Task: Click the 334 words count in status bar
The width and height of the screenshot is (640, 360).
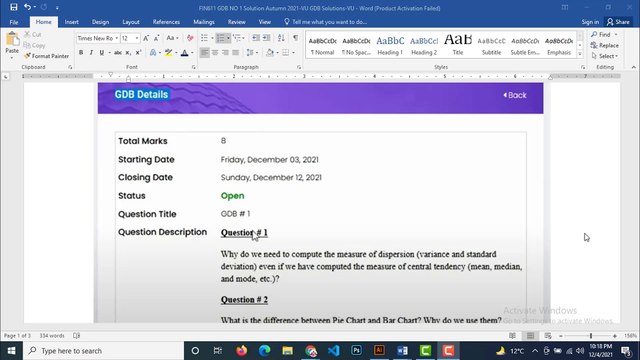Action: tap(52, 336)
